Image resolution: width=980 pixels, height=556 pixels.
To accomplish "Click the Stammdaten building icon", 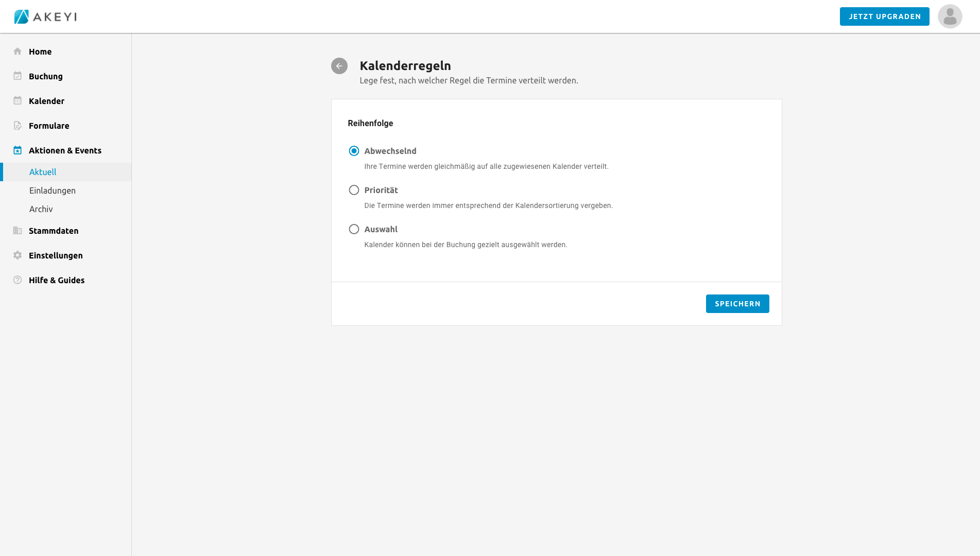I will click(18, 231).
